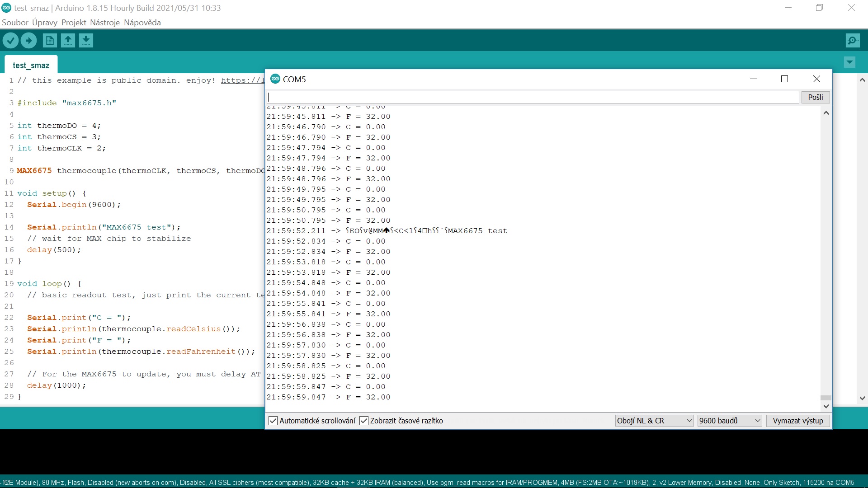
Task: Open the Nástroje menu
Action: point(104,23)
